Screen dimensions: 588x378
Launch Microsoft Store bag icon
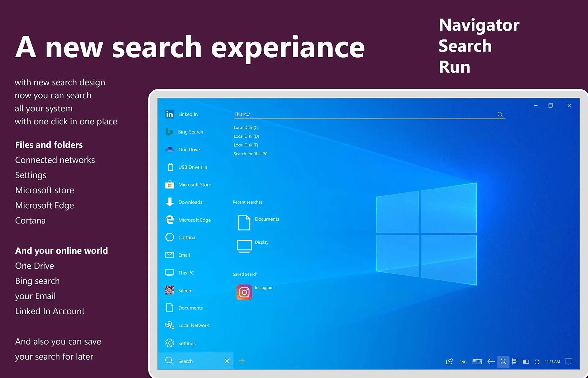click(x=169, y=184)
